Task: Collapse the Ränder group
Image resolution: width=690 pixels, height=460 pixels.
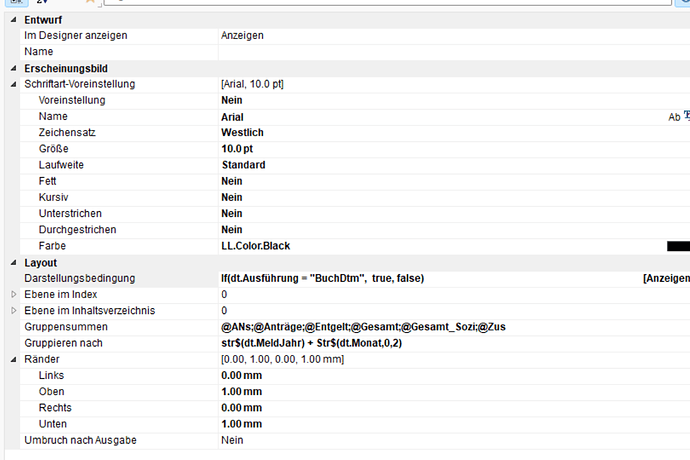Action: click(13, 360)
